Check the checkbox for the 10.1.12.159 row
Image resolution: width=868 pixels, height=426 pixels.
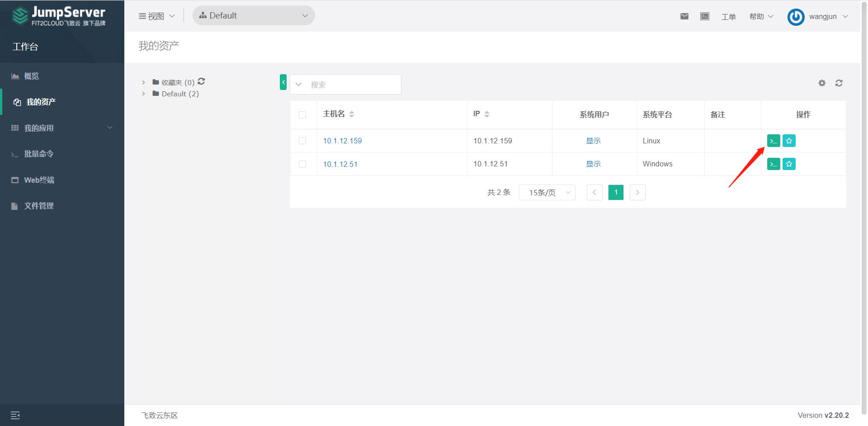tap(303, 141)
